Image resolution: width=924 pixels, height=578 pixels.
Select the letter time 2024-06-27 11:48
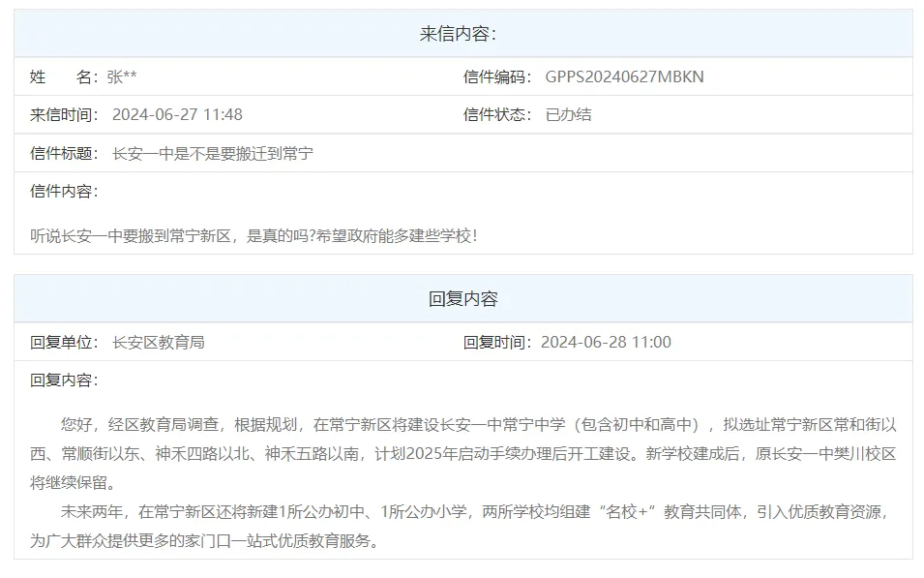coord(177,114)
